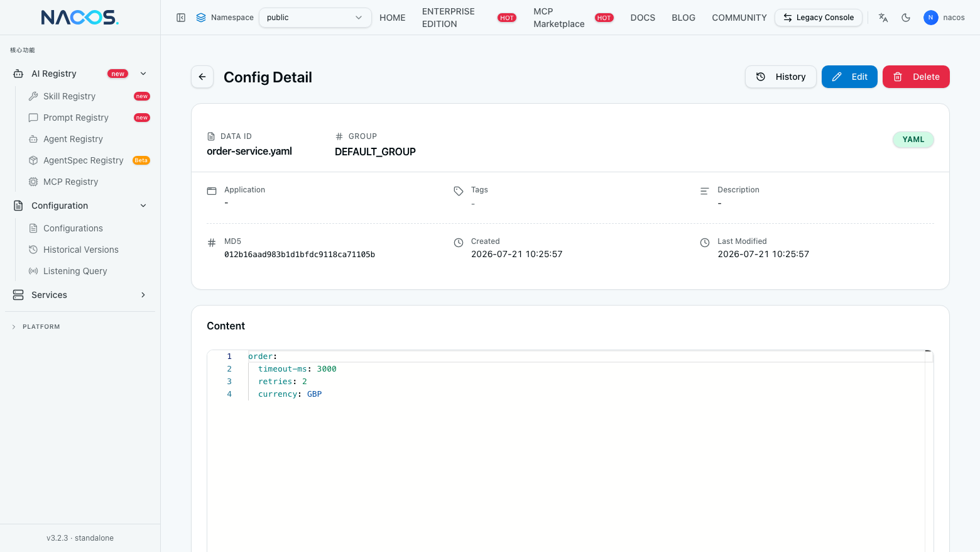
Task: Click line 3 retries: 2 in editor
Action: pyautogui.click(x=283, y=382)
